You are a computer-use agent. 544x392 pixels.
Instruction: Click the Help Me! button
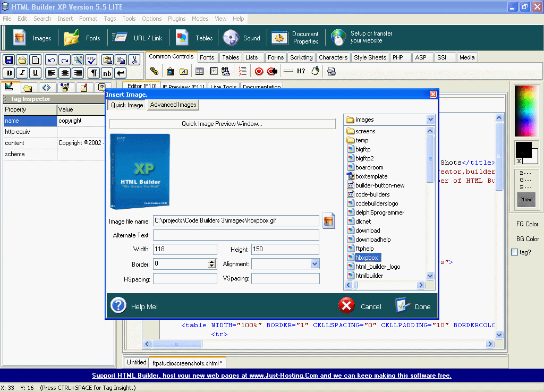134,306
